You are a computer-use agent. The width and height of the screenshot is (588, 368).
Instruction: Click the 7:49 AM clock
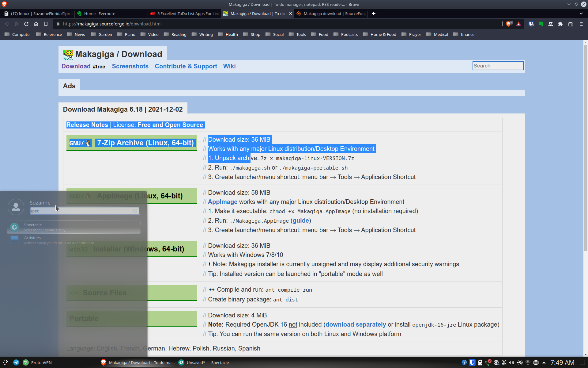[x=562, y=362]
